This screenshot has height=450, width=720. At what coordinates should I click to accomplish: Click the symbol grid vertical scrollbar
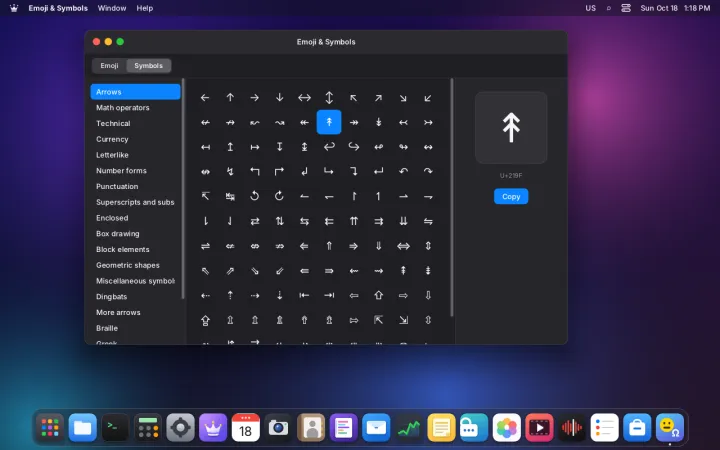tap(452, 197)
